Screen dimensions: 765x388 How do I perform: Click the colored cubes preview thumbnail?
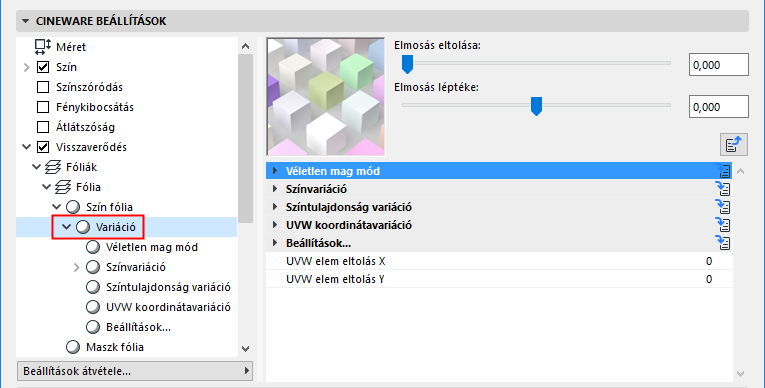326,97
